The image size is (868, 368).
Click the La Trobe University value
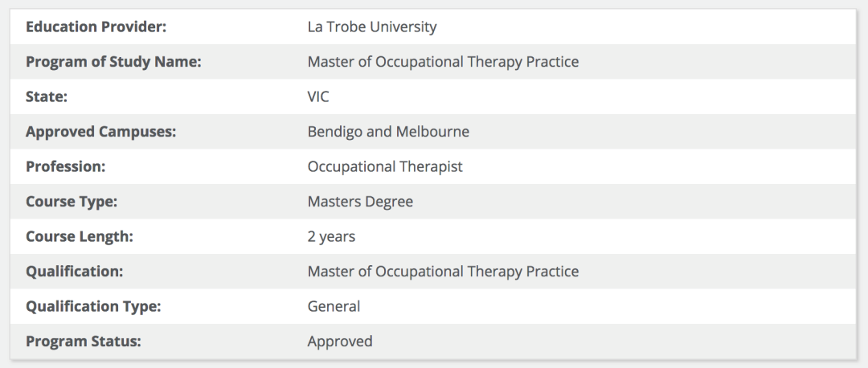point(372,27)
